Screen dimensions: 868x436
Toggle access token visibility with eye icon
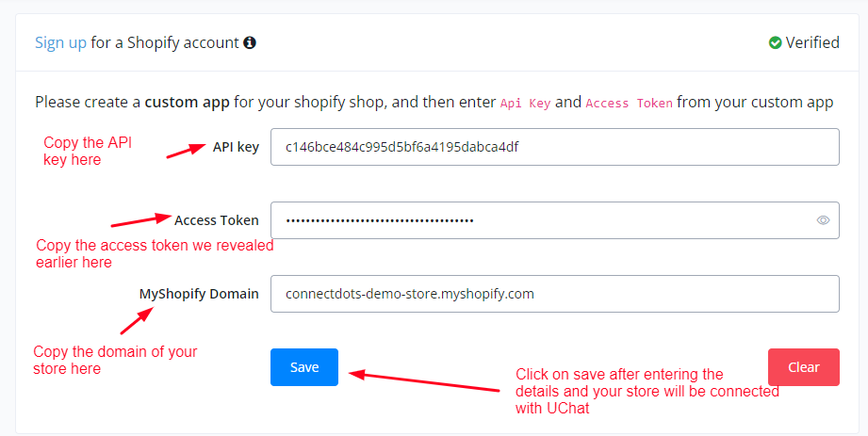coord(823,220)
